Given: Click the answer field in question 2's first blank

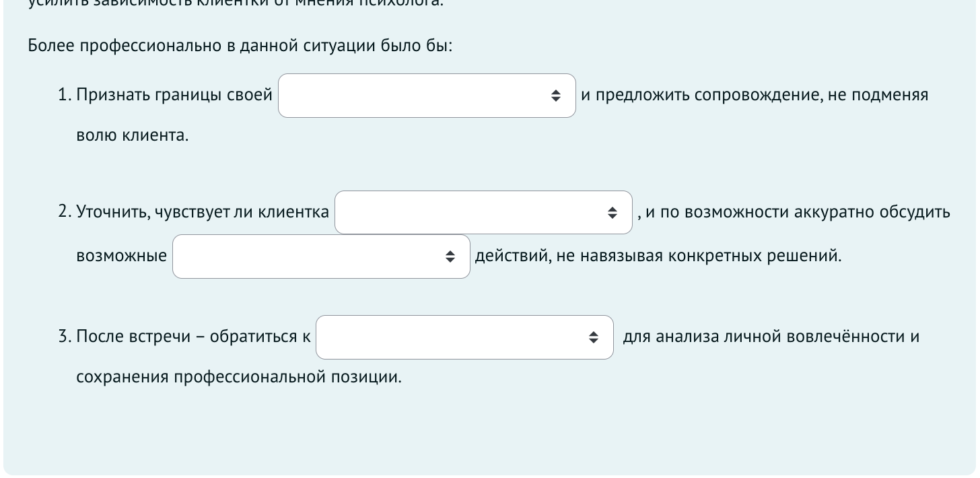Looking at the screenshot, I should [x=483, y=213].
